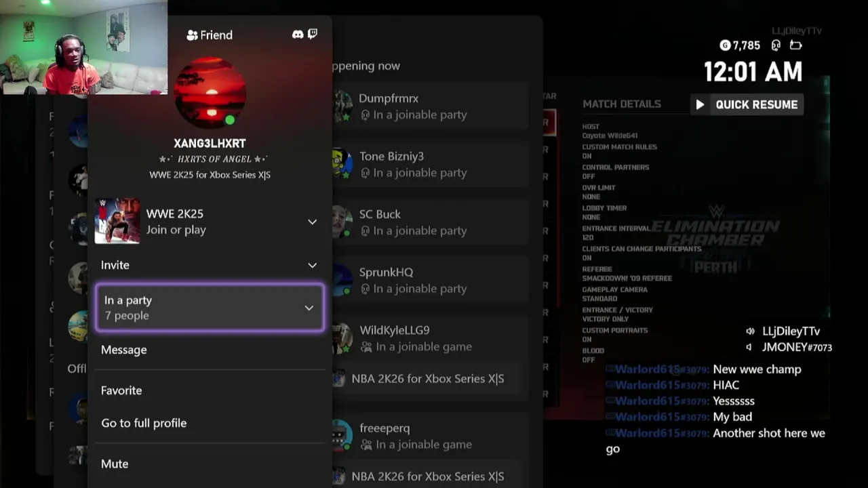Image resolution: width=868 pixels, height=488 pixels.
Task: Click the LLjDileyTTv gamertag in top bar
Action: click(x=797, y=31)
